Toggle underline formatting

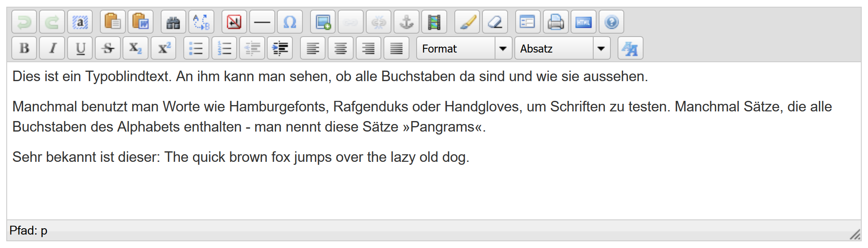80,48
